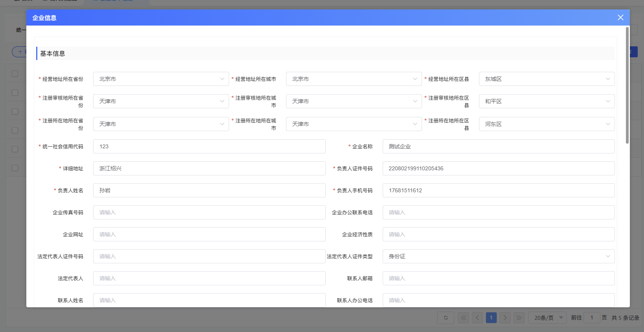Go to the previous page with the single-left arrow
644x332 pixels.
[477, 318]
